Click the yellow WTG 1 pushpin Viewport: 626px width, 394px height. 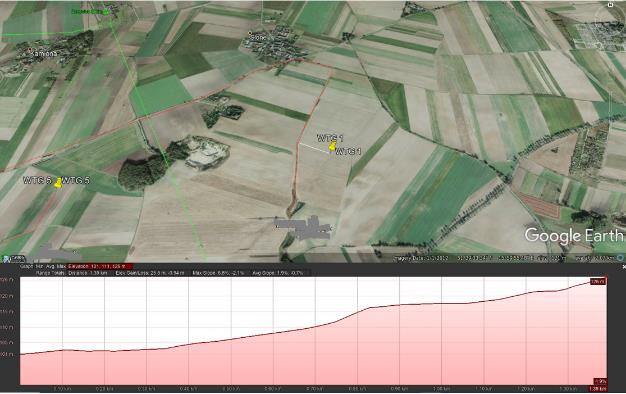332,146
